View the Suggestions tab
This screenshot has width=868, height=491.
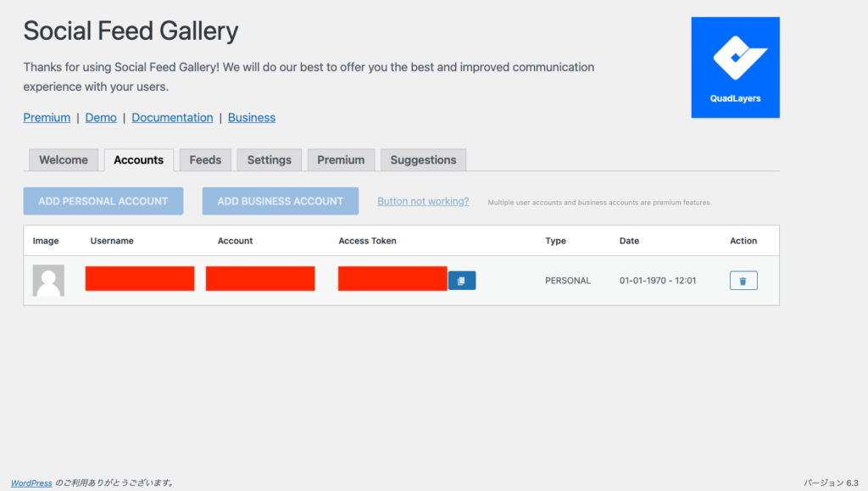pos(423,159)
